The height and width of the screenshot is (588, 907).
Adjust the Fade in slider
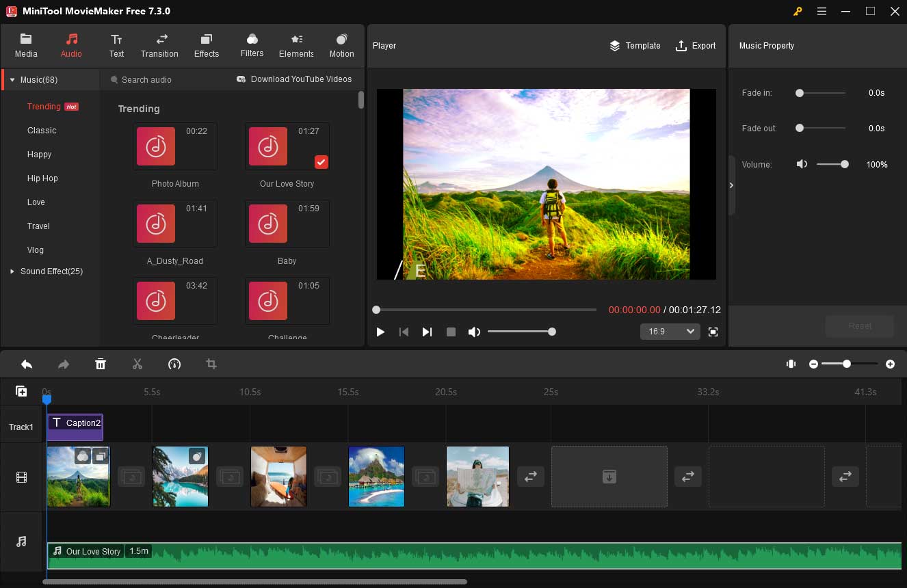pyautogui.click(x=821, y=93)
